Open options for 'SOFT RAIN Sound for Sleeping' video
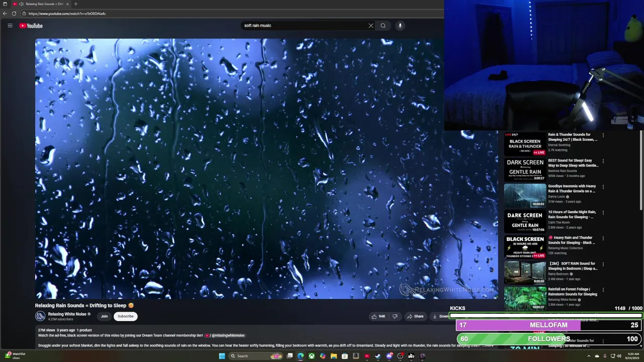The width and height of the screenshot is (644, 362). (x=603, y=264)
